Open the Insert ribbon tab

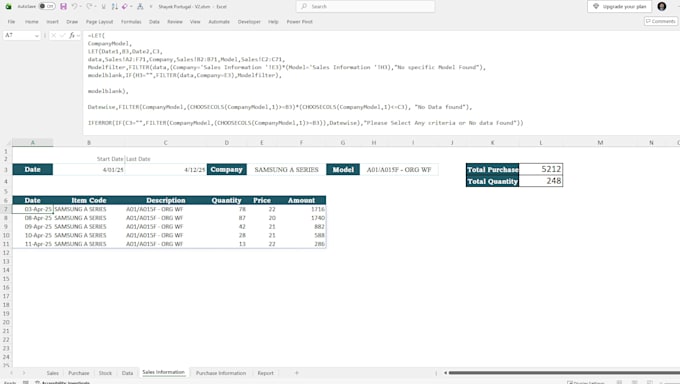point(52,22)
